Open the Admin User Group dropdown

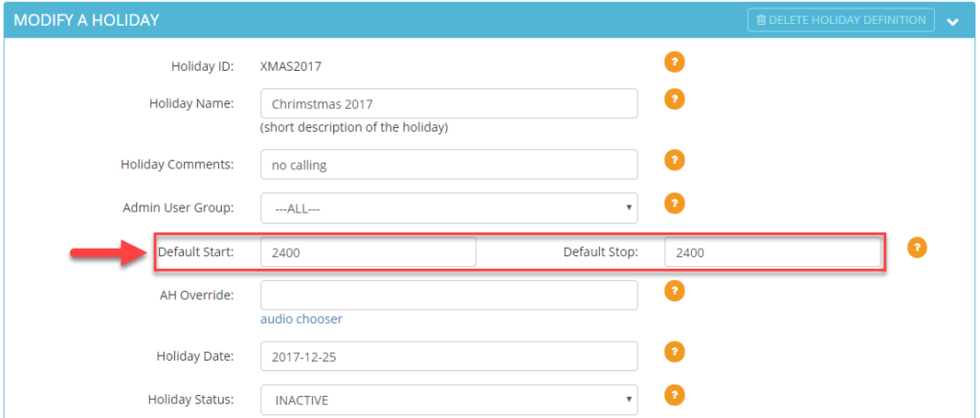[449, 209]
